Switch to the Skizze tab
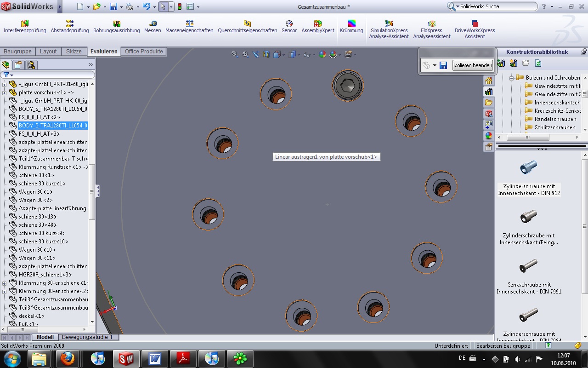This screenshot has height=368, width=588. click(x=73, y=52)
